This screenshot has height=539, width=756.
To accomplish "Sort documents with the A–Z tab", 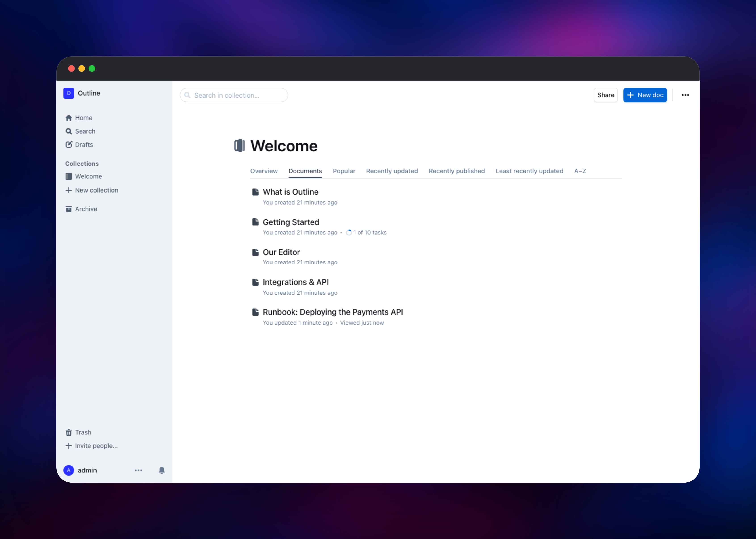I will pos(580,171).
